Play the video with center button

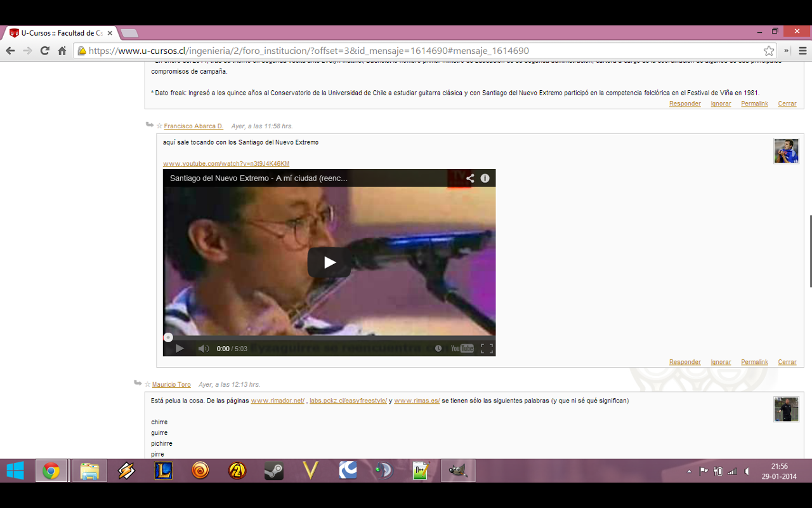[329, 262]
